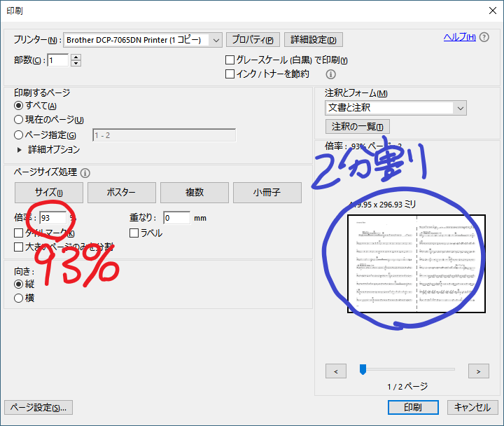This screenshot has width=504, height=426.
Task: Open printer プロパティ button
Action: coord(253,39)
